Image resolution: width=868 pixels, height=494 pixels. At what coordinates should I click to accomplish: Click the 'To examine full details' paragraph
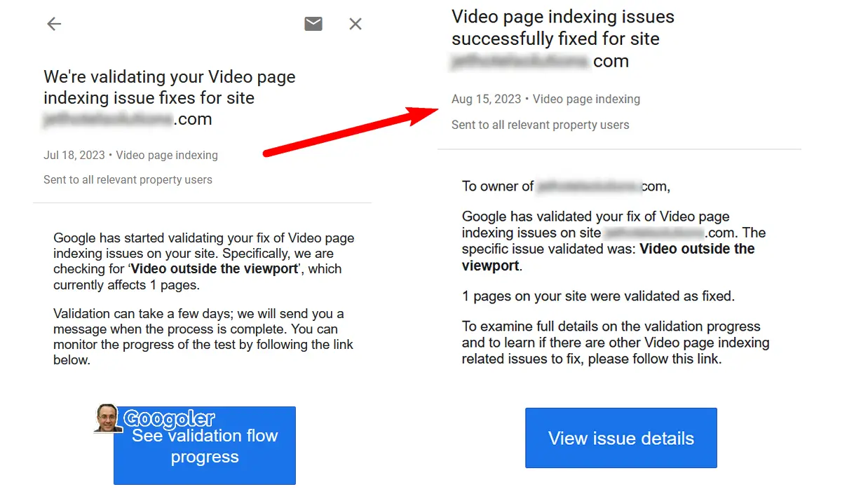[616, 343]
